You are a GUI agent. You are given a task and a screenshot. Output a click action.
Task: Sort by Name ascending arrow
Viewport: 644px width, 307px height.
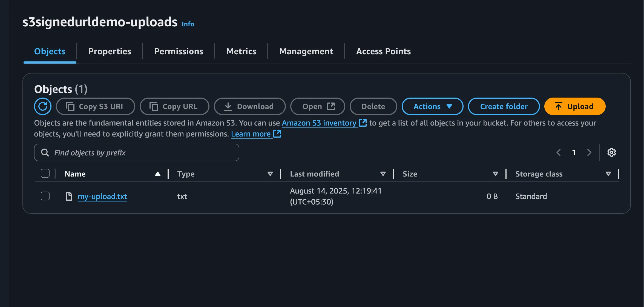coord(158,174)
